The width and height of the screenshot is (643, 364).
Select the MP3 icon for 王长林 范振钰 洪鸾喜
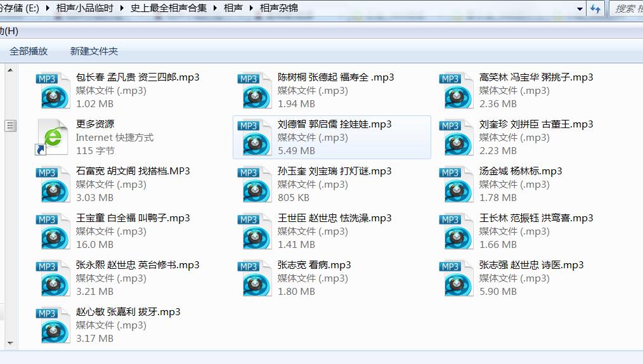pos(456,231)
